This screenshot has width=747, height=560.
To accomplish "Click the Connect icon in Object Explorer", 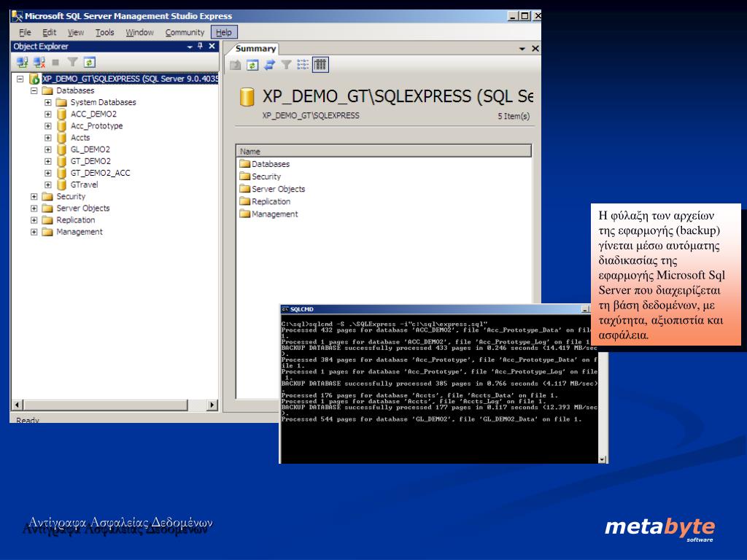I will [22, 62].
